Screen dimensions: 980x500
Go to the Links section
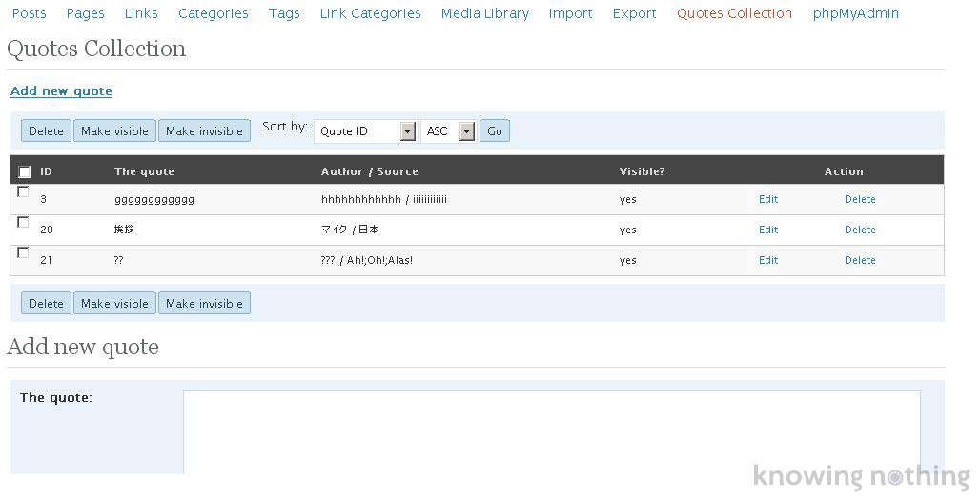[141, 13]
